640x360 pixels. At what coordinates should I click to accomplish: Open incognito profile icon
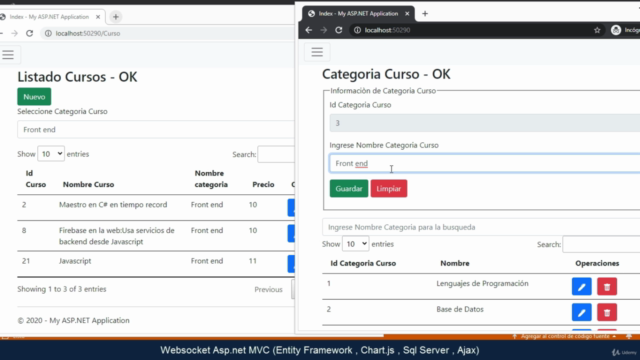[616, 30]
